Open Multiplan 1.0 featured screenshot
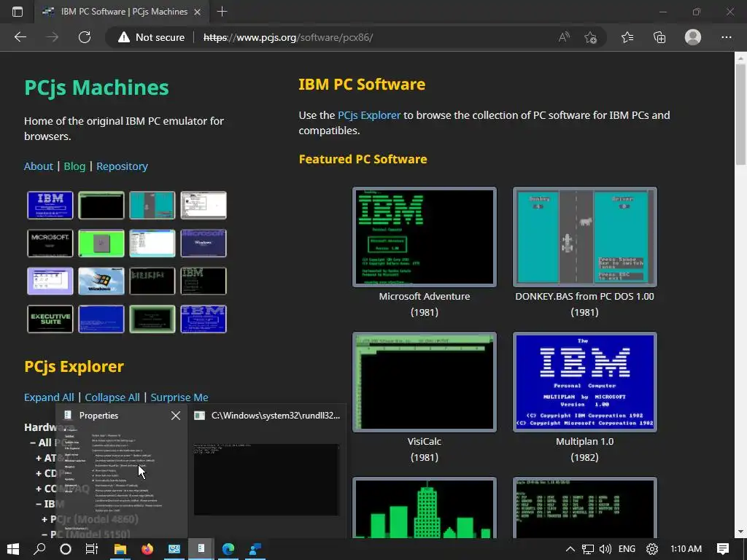747x560 pixels. (585, 382)
